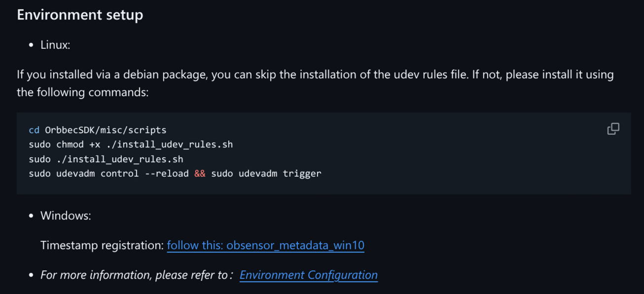This screenshot has width=644, height=294.
Task: Click the Timestamp registration label
Action: pyautogui.click(x=102, y=245)
